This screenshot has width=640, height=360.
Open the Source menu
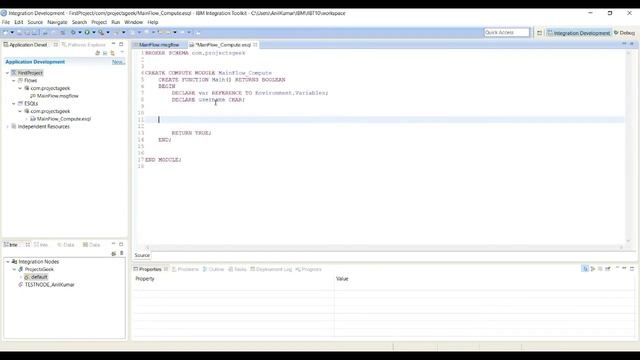(35, 22)
